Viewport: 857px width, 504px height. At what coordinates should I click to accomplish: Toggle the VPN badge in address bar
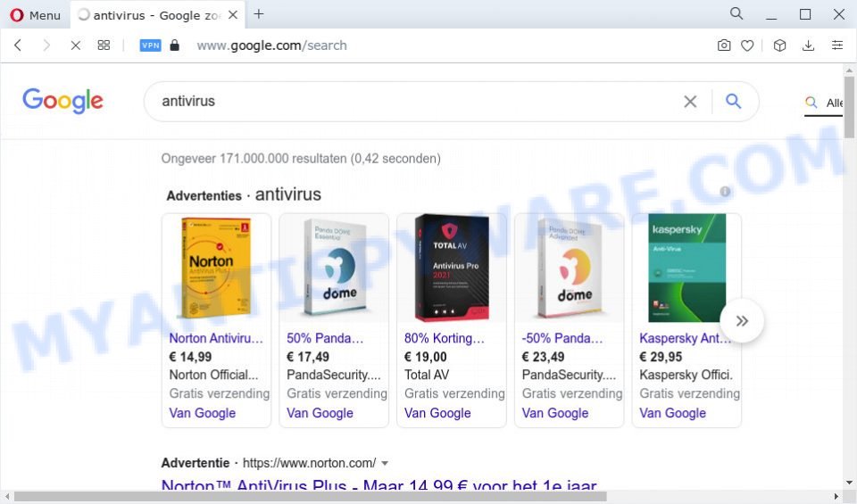click(x=150, y=45)
